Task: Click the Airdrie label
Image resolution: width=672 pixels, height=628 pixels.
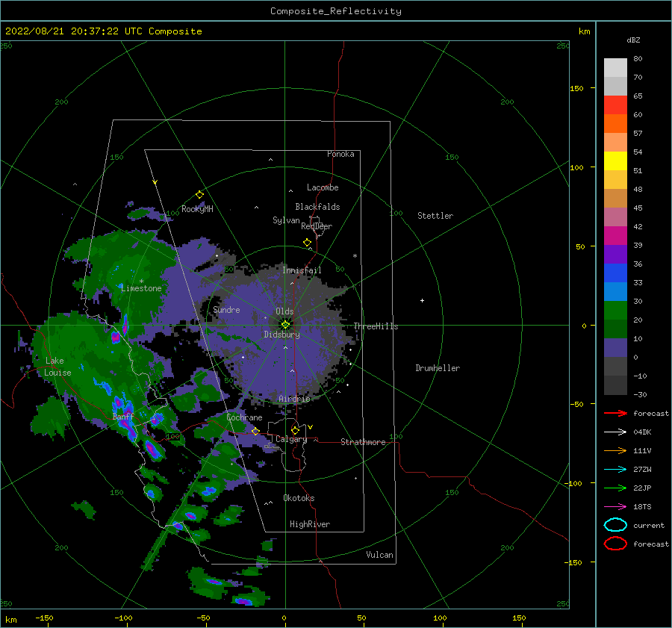Action: [x=294, y=399]
